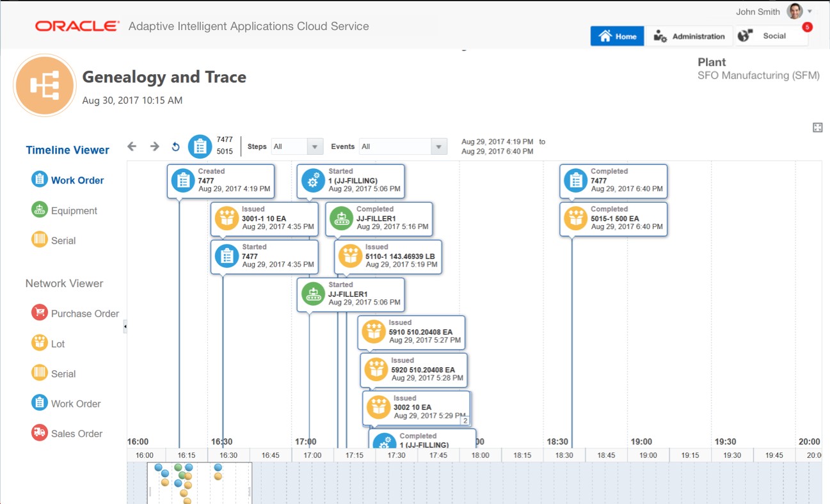The width and height of the screenshot is (830, 504).
Task: Open the Steps filter dropdown
Action: 316,146
